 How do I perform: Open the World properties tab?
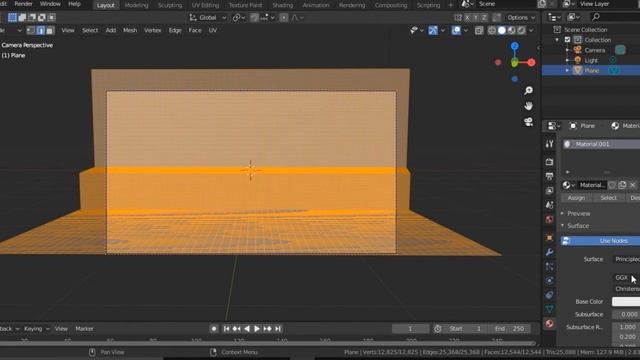click(x=549, y=219)
